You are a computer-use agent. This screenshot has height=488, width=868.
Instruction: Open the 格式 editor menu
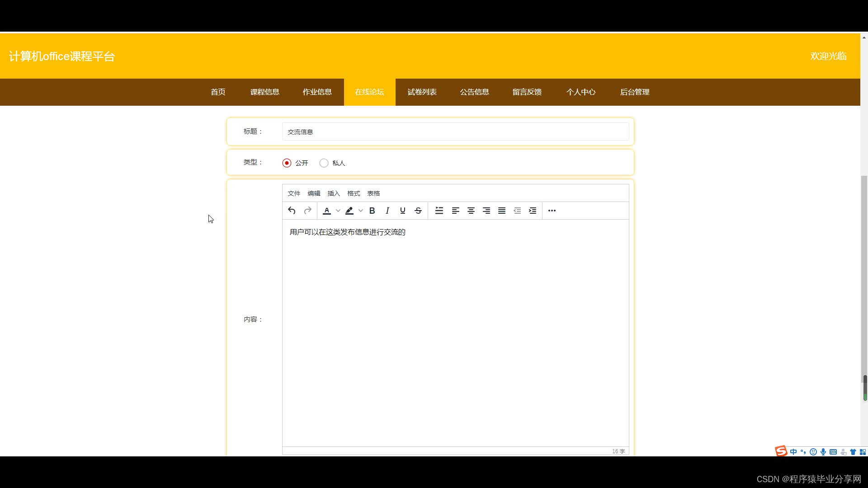354,193
